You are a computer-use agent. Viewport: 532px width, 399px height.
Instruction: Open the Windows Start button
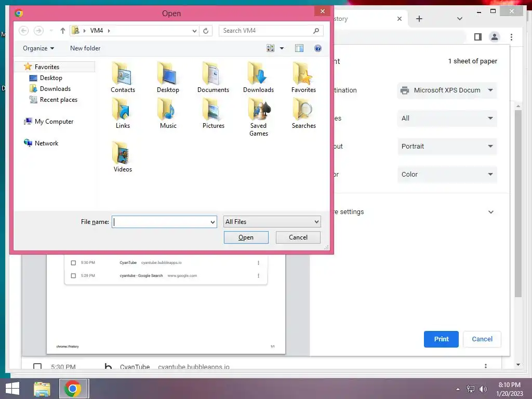[12, 389]
